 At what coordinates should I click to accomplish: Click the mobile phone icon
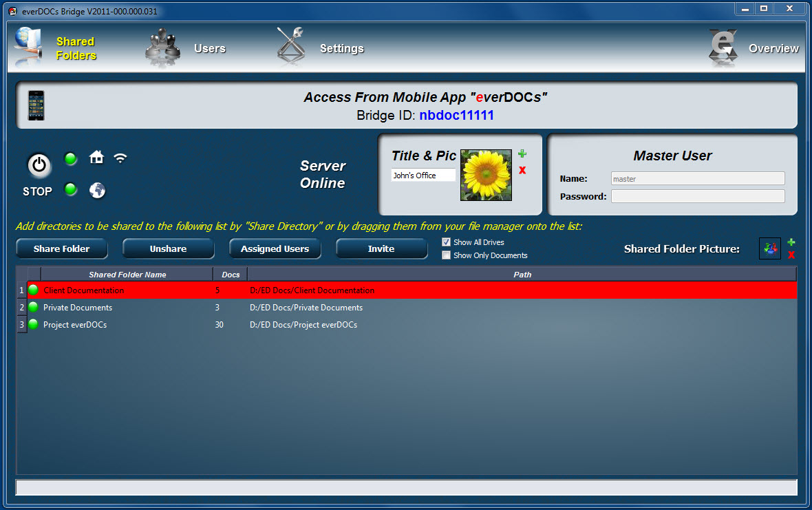[x=36, y=105]
